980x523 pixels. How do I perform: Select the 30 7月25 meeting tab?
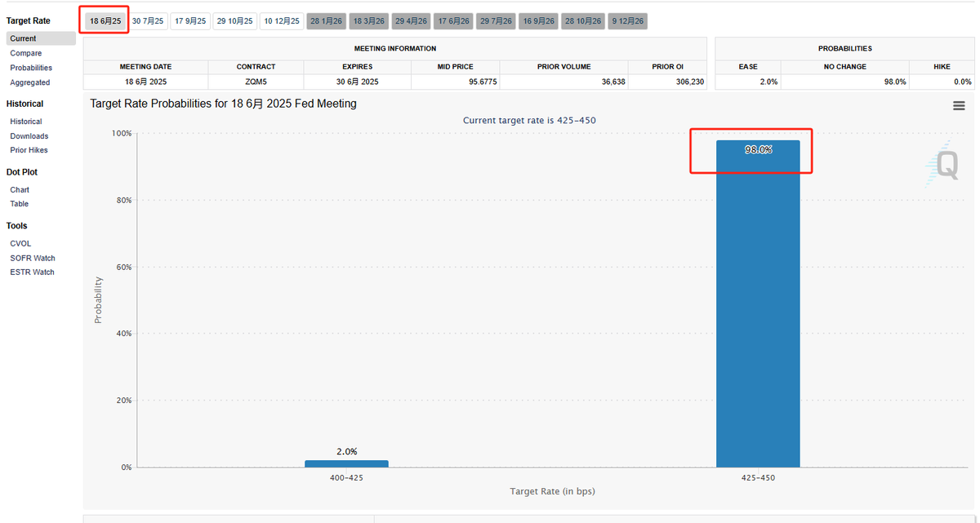[x=148, y=21]
